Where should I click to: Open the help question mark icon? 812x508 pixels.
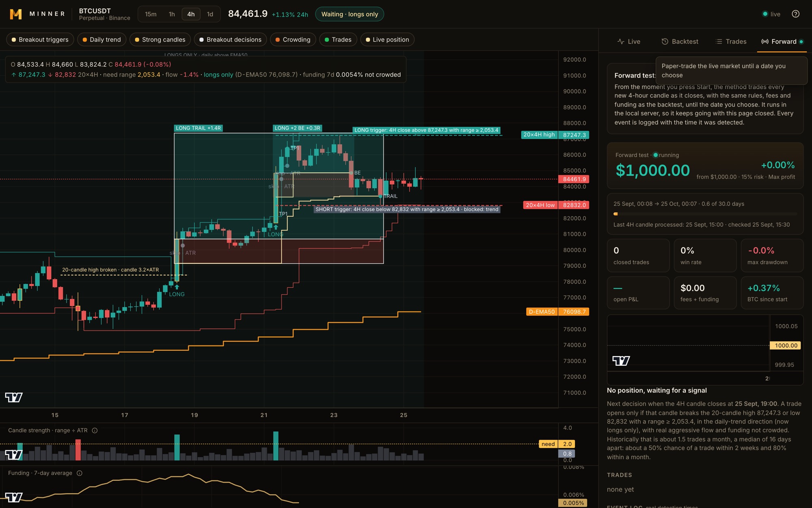[x=795, y=14]
